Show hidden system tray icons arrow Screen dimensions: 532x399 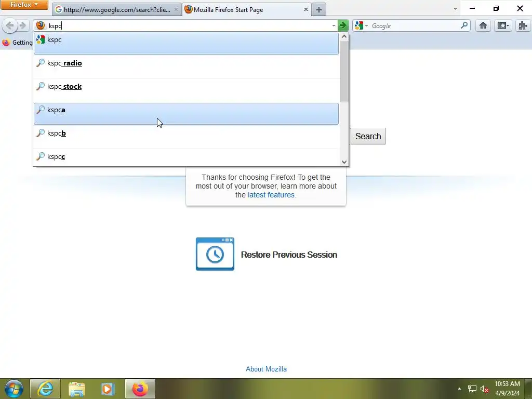point(459,389)
